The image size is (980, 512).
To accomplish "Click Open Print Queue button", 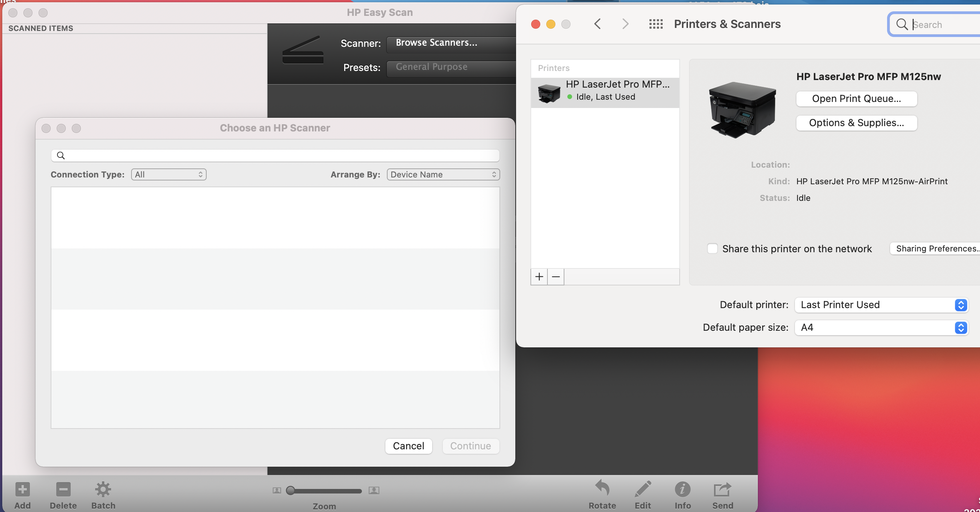I will point(856,99).
